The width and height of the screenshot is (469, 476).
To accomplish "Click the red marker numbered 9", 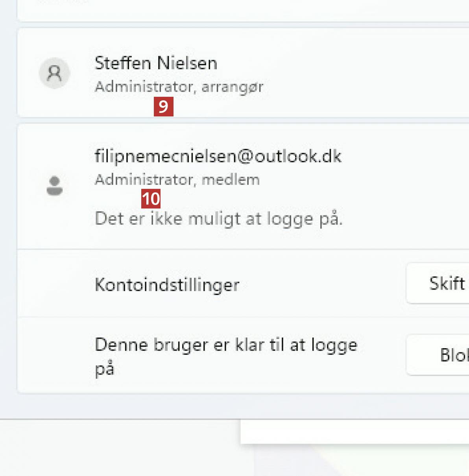I will click(x=163, y=107).
